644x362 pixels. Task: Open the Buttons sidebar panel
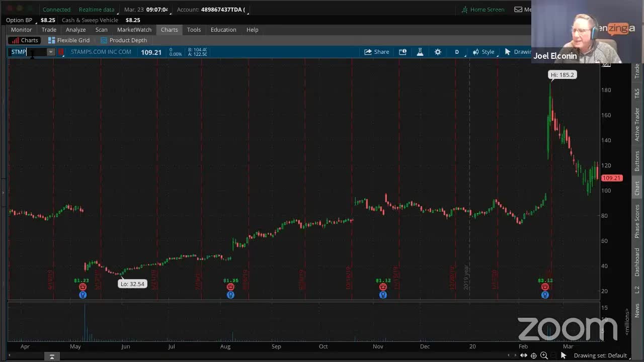[637, 161]
